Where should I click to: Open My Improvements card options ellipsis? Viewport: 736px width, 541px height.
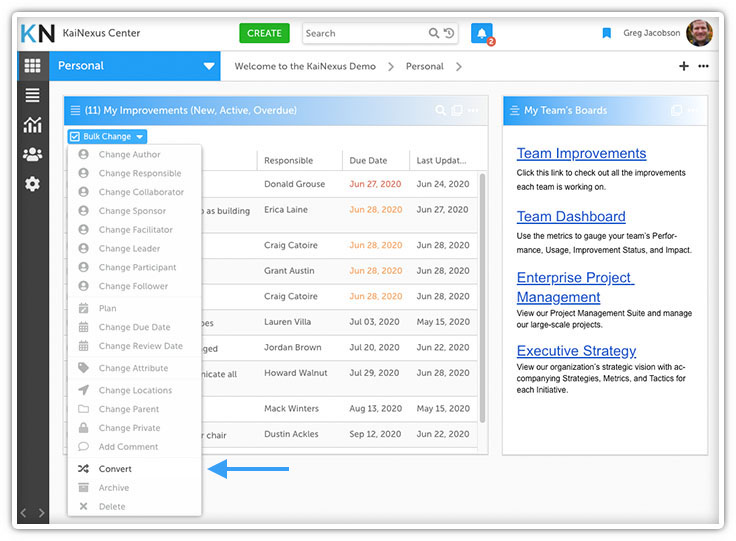click(x=473, y=110)
